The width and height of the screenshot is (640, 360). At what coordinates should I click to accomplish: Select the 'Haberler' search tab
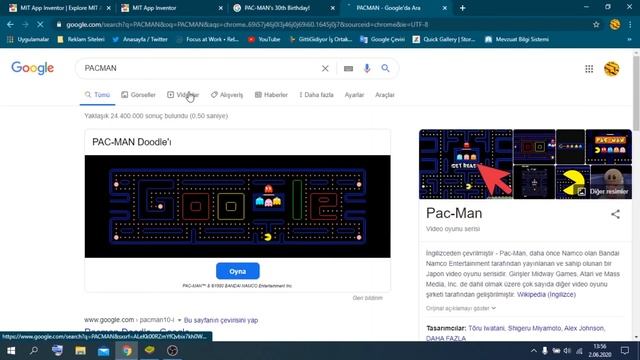click(x=271, y=95)
